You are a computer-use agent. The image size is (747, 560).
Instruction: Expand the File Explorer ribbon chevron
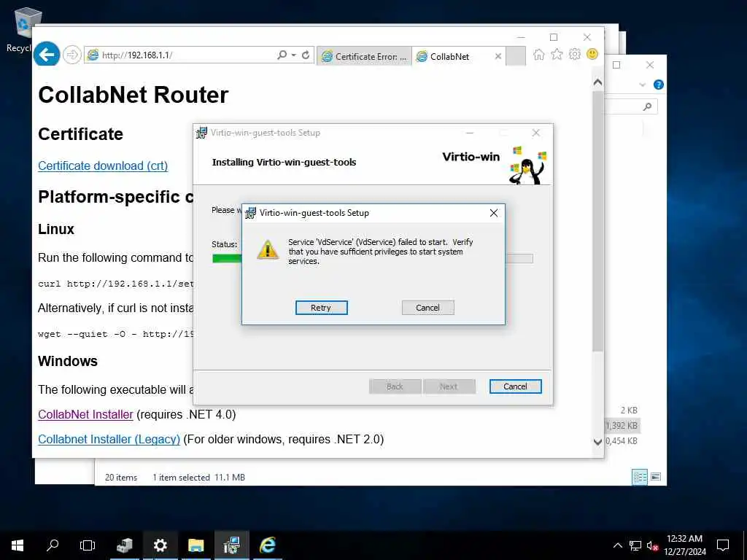pos(642,85)
